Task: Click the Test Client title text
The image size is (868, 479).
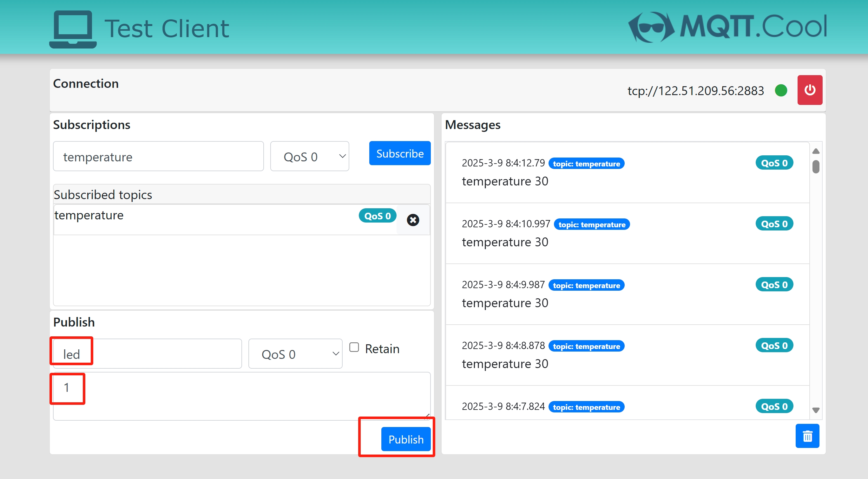Action: click(x=167, y=29)
